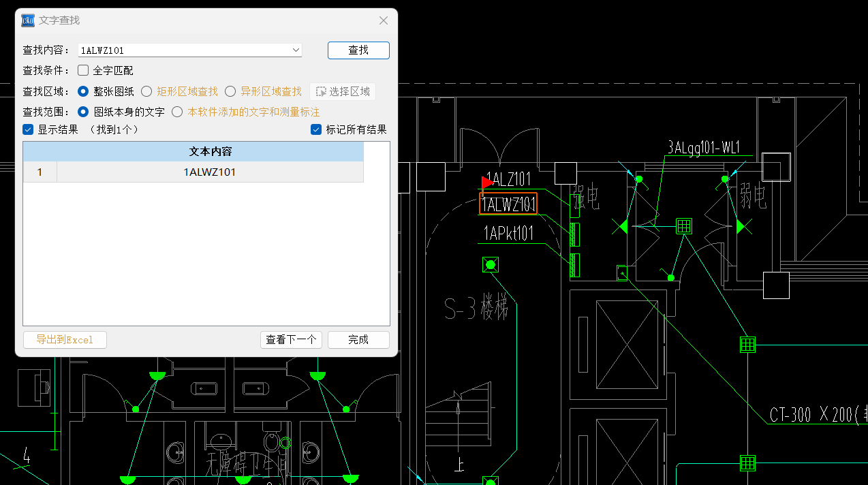This screenshot has height=485, width=868.
Task: Click the CT-300 X200 cable tray label
Action: pyautogui.click(x=818, y=413)
